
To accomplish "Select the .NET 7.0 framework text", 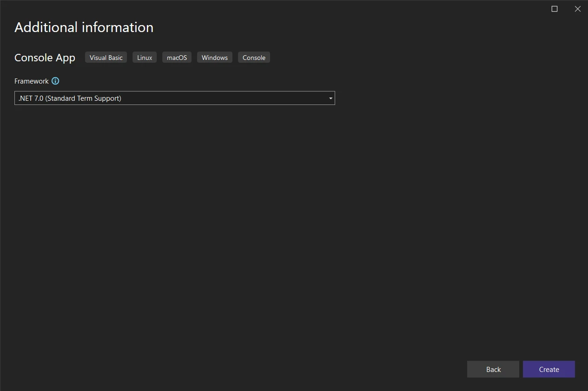I will (70, 98).
